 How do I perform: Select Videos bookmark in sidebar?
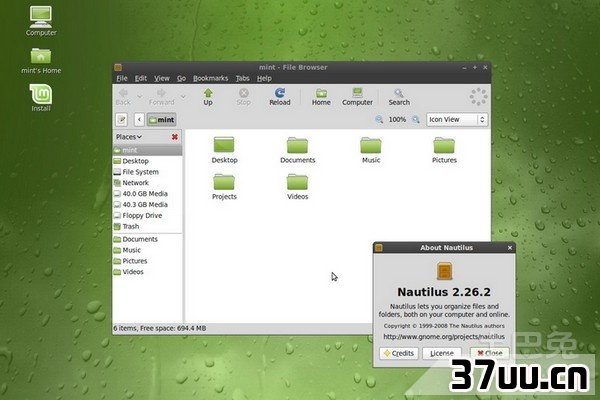pos(147,272)
